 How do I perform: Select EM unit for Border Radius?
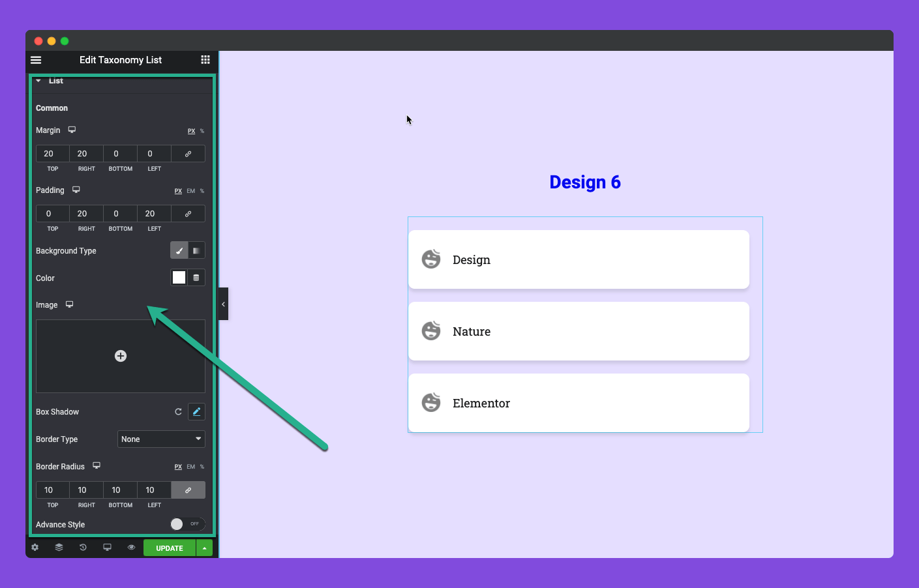[191, 467]
